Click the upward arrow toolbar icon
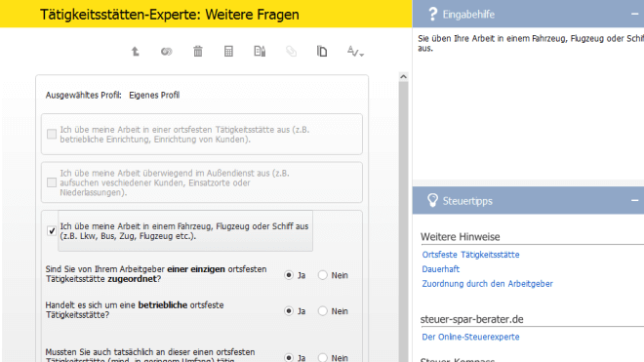This screenshot has width=644, height=362. pyautogui.click(x=135, y=52)
